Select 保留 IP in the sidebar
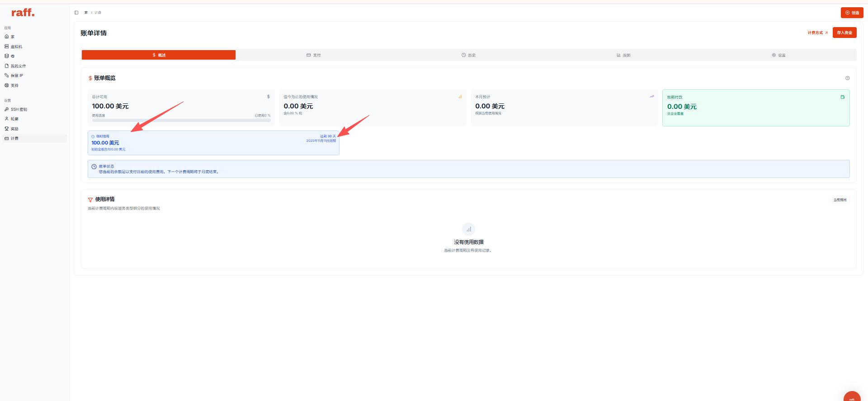This screenshot has width=868, height=401. coord(16,75)
